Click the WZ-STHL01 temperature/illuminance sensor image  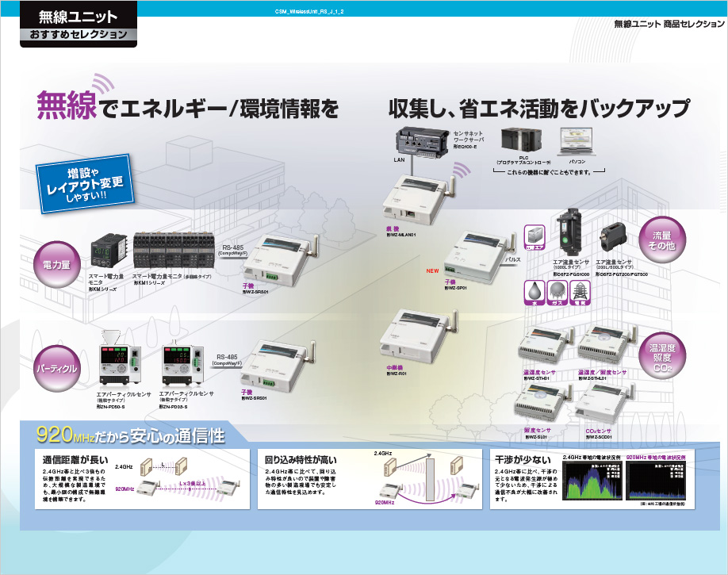click(x=606, y=346)
